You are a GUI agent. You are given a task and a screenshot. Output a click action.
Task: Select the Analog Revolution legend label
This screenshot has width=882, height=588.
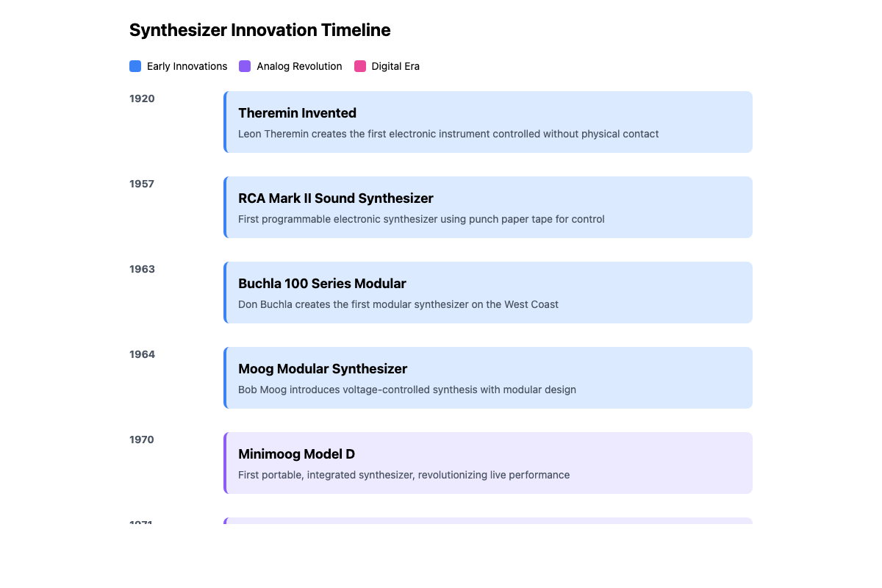[x=299, y=66]
